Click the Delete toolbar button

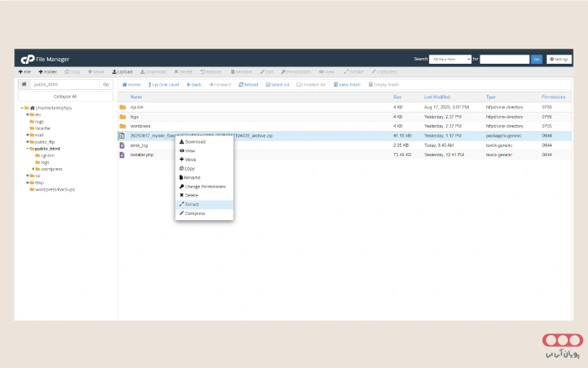[183, 71]
